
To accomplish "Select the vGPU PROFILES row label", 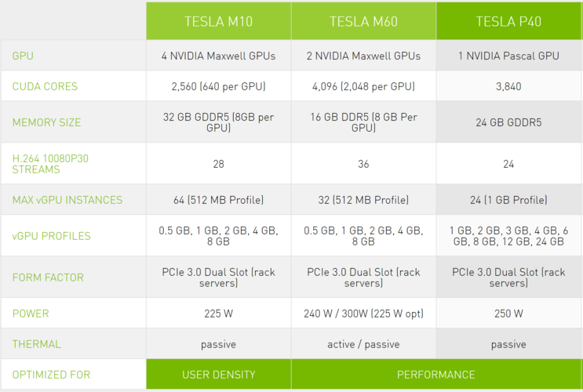I will pyautogui.click(x=51, y=236).
